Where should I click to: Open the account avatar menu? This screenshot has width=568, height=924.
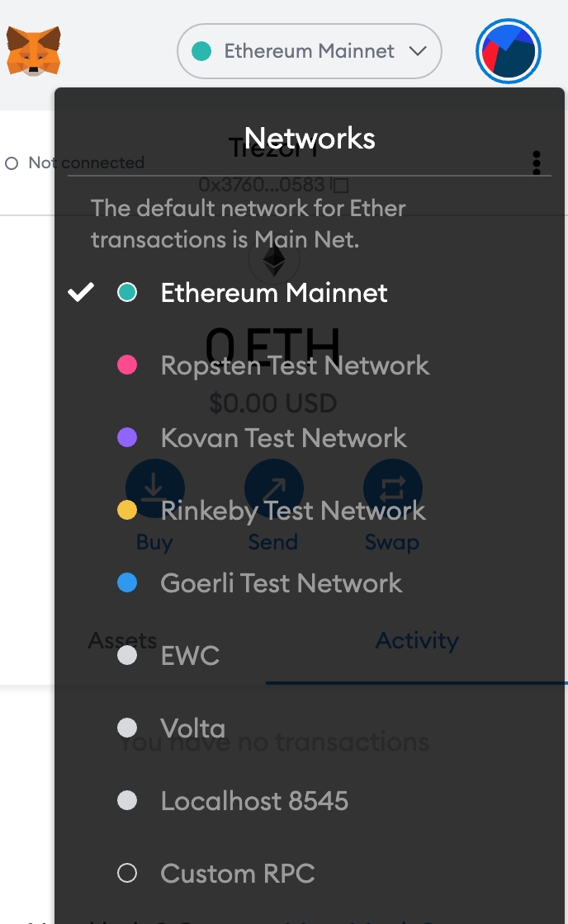tap(509, 51)
